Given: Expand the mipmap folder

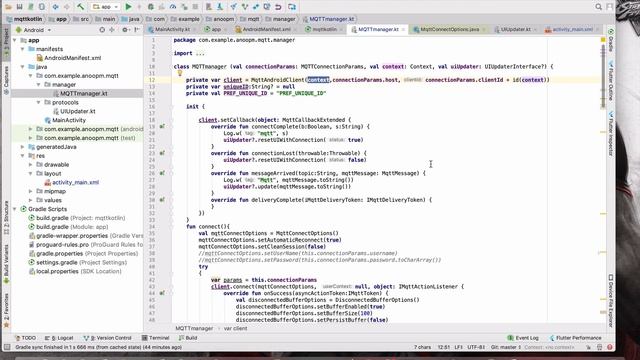Looking at the screenshot, I should pyautogui.click(x=31, y=191).
